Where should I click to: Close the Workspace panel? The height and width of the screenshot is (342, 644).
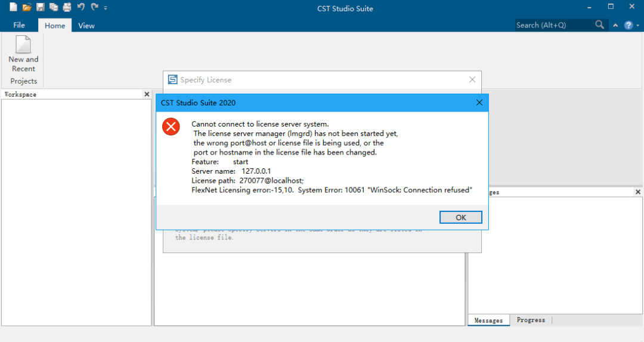click(147, 94)
